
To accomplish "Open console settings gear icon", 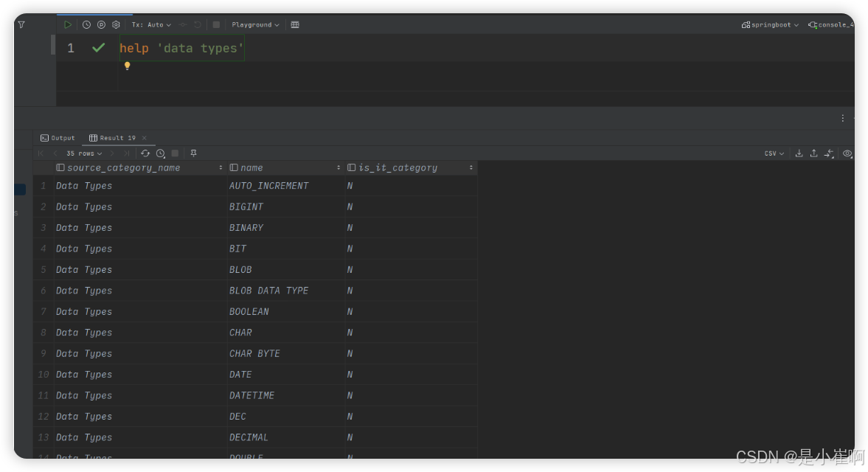I will [116, 25].
